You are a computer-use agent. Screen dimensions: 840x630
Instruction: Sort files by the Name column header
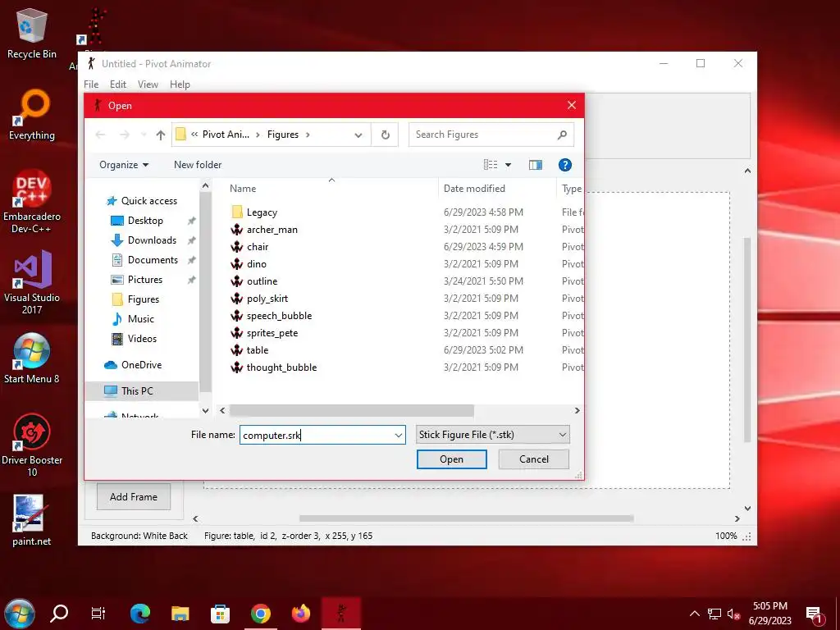[x=243, y=189]
